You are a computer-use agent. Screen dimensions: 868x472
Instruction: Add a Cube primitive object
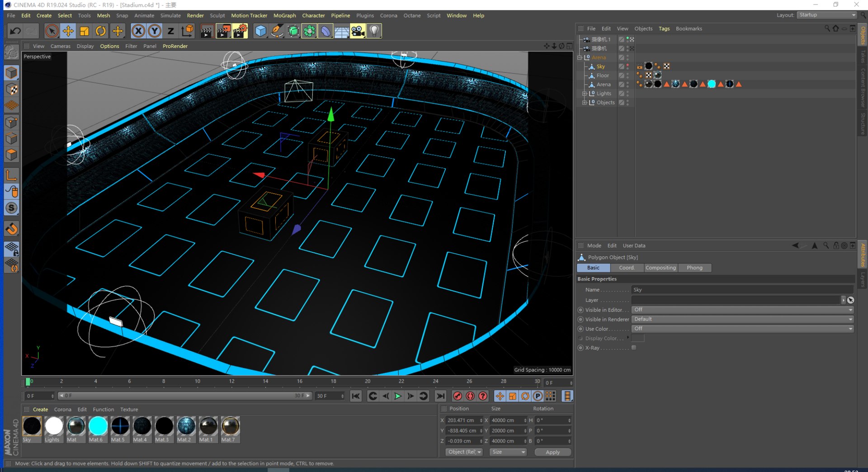(260, 31)
